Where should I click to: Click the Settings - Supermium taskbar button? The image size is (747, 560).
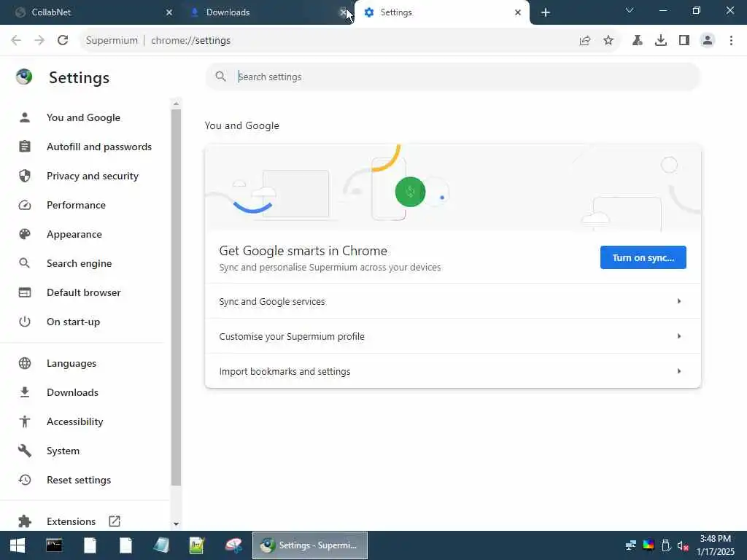(x=309, y=545)
